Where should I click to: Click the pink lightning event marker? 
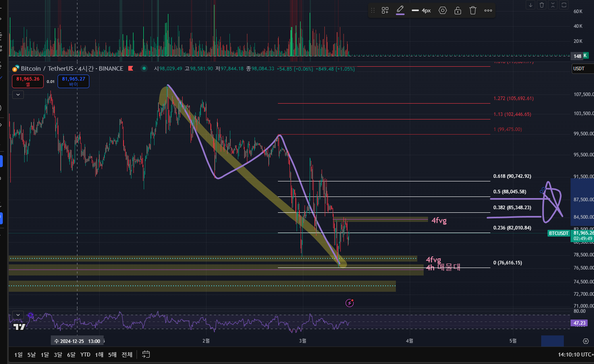tap(349, 303)
